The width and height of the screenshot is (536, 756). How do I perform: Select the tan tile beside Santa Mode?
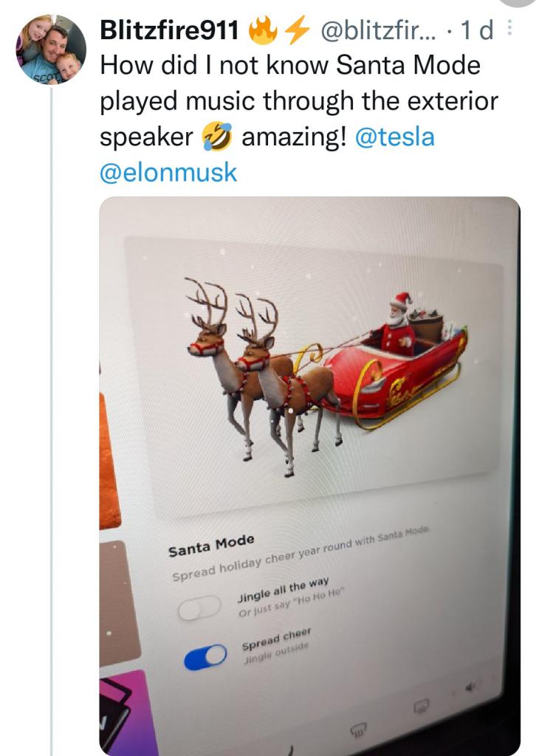point(120,602)
